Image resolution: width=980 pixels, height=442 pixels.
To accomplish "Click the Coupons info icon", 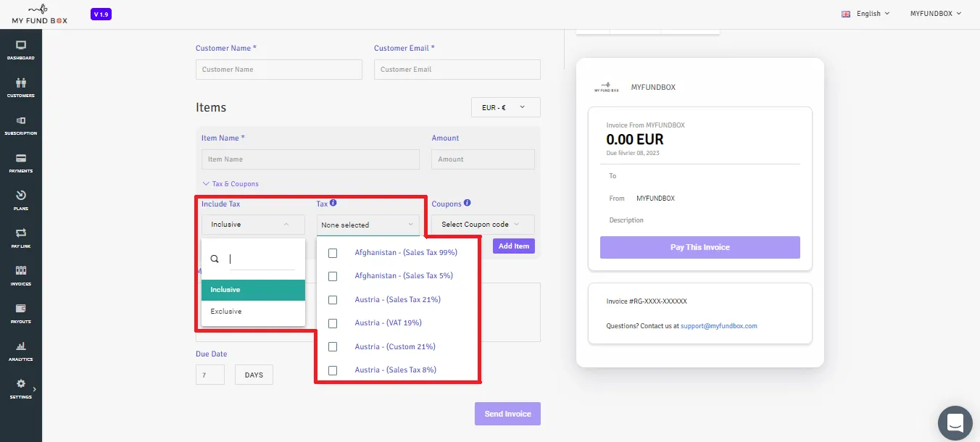I will tap(468, 204).
